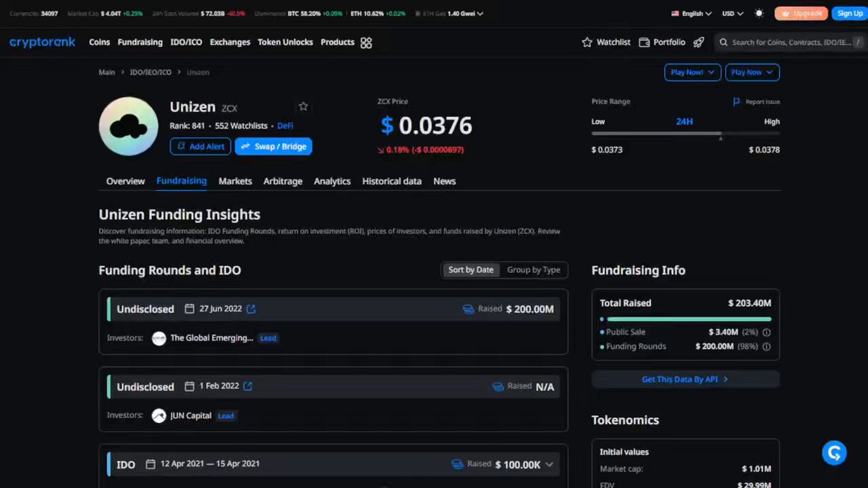Click the Total Raised progress bar
The width and height of the screenshot is (868, 488).
click(x=686, y=319)
